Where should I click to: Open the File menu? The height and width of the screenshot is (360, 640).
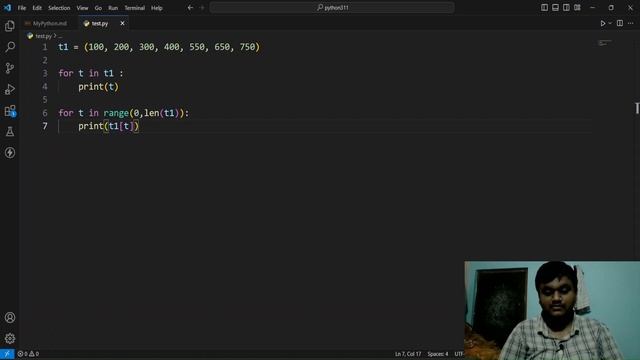tap(22, 8)
